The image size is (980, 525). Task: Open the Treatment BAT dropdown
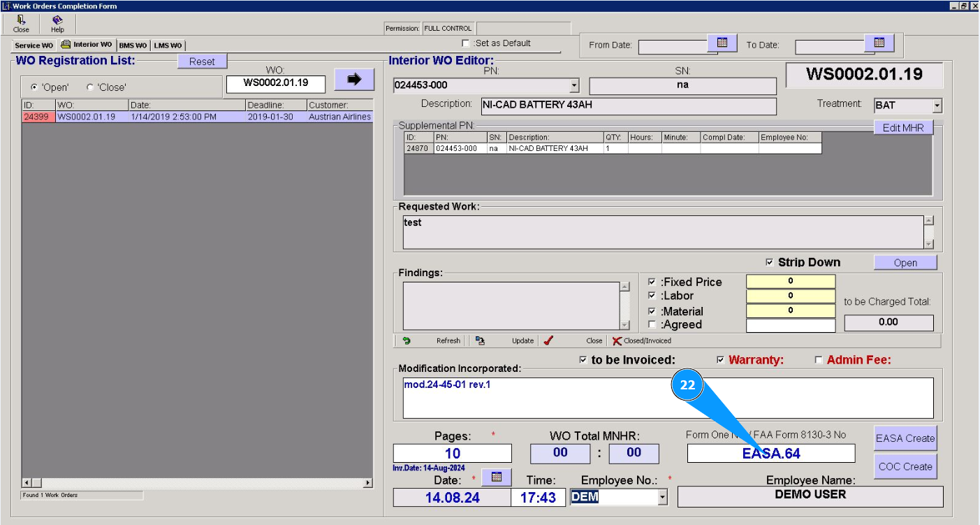coord(937,106)
